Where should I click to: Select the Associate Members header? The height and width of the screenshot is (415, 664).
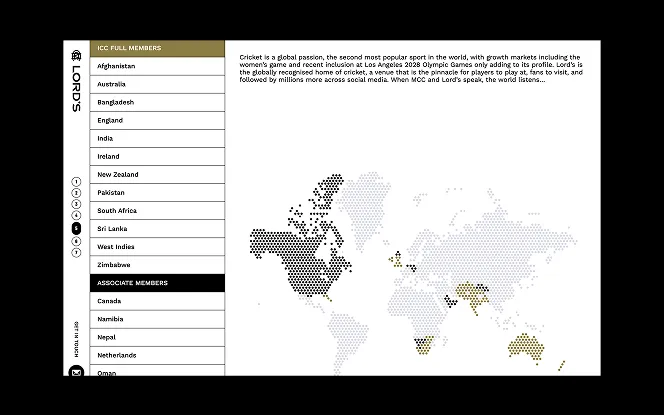[x=157, y=283]
